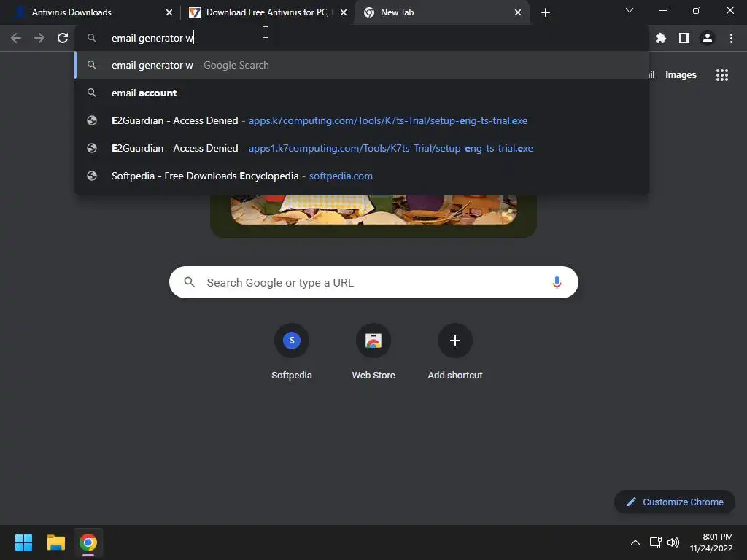Choose 'email generator w - Google Search' suggestion
Image resolution: width=747 pixels, height=560 pixels.
[362, 65]
